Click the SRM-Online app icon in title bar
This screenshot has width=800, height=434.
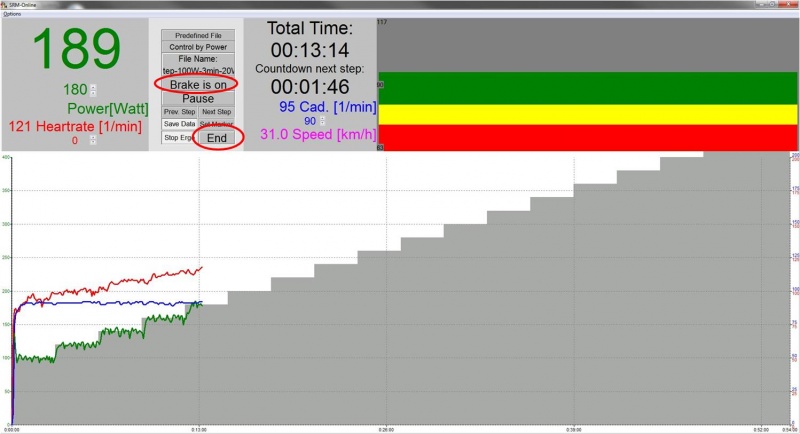[x=5, y=5]
